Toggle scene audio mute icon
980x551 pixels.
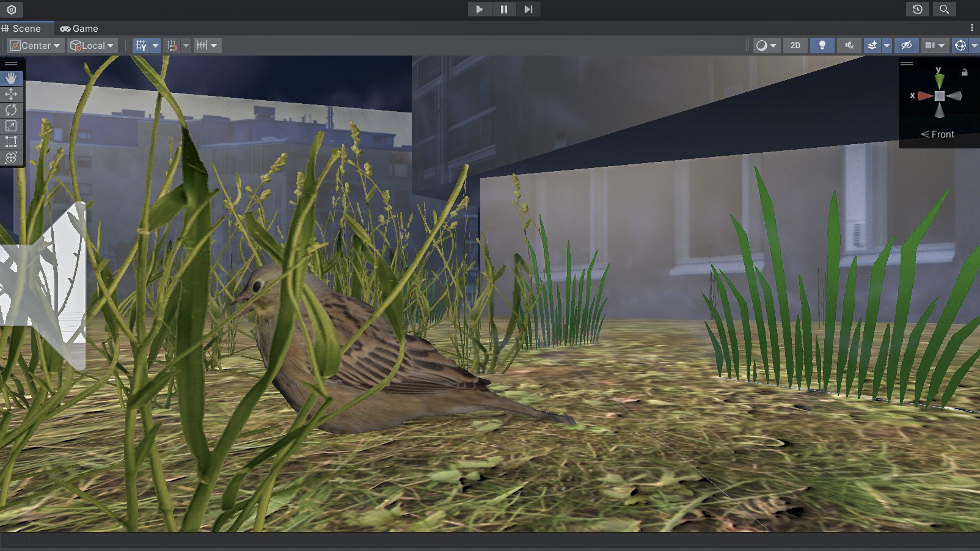(x=849, y=45)
